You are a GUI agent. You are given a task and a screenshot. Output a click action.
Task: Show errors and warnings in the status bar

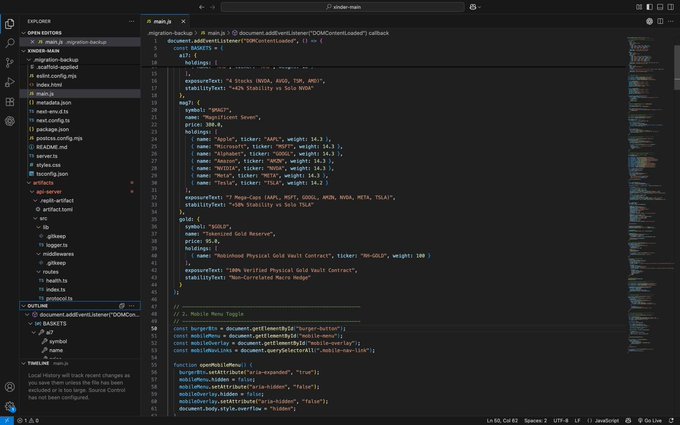coord(28,421)
